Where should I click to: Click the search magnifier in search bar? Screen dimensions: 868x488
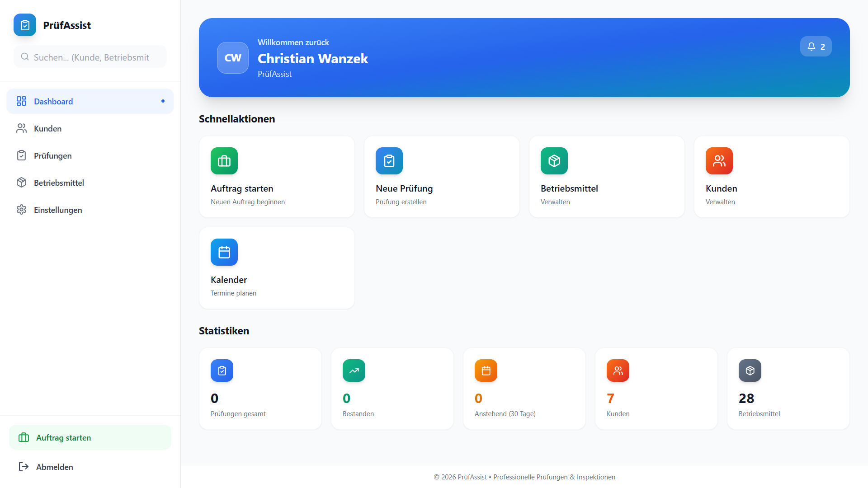(25, 57)
